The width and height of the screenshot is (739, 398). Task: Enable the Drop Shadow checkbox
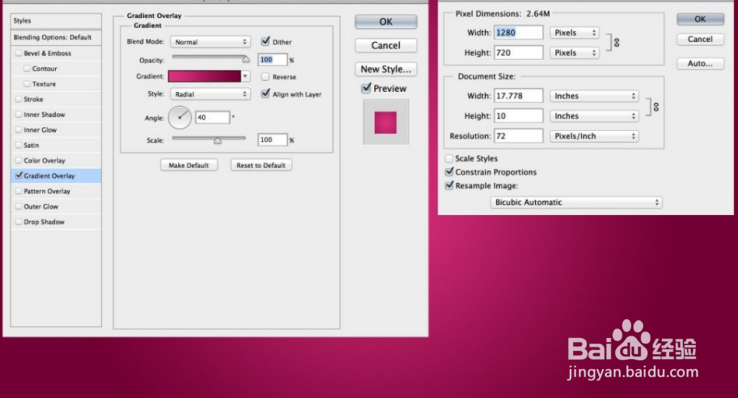point(19,222)
